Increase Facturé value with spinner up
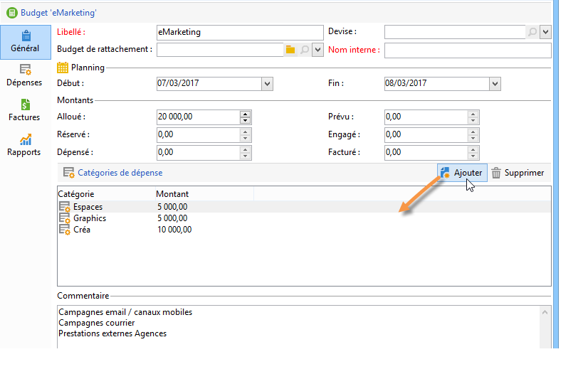 473,149
